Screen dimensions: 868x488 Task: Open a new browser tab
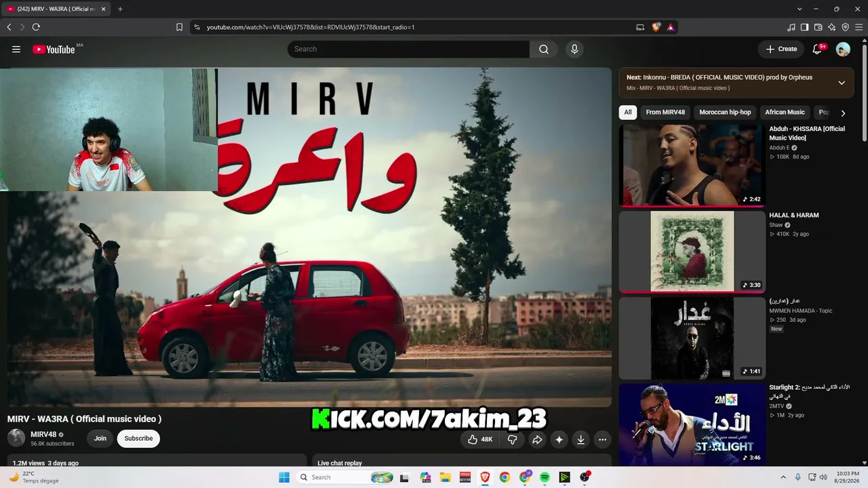tap(120, 9)
